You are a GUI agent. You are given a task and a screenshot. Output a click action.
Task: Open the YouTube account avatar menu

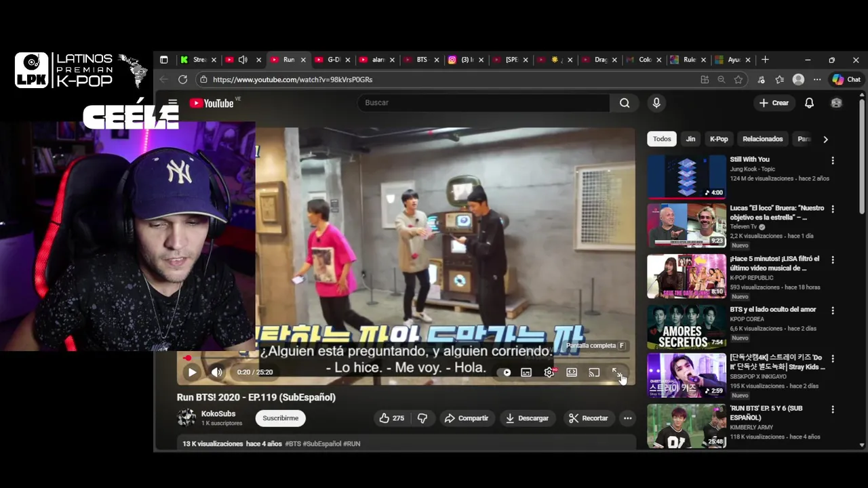point(836,103)
